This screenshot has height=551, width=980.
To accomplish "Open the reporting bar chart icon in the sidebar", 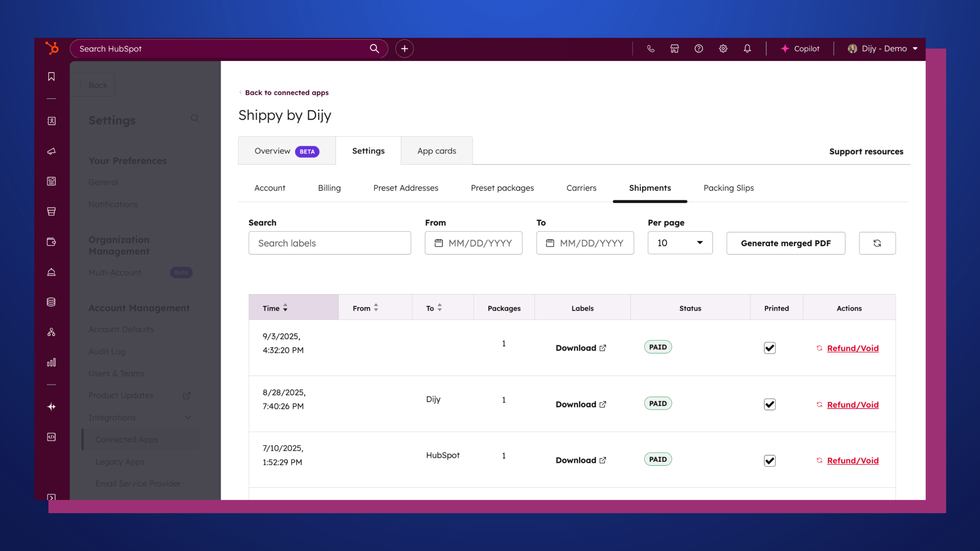I will click(51, 362).
